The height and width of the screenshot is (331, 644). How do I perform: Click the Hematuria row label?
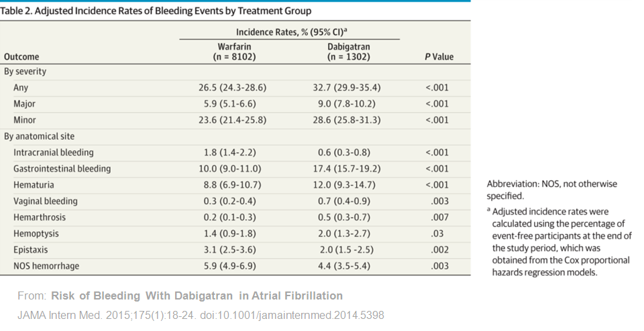34,185
